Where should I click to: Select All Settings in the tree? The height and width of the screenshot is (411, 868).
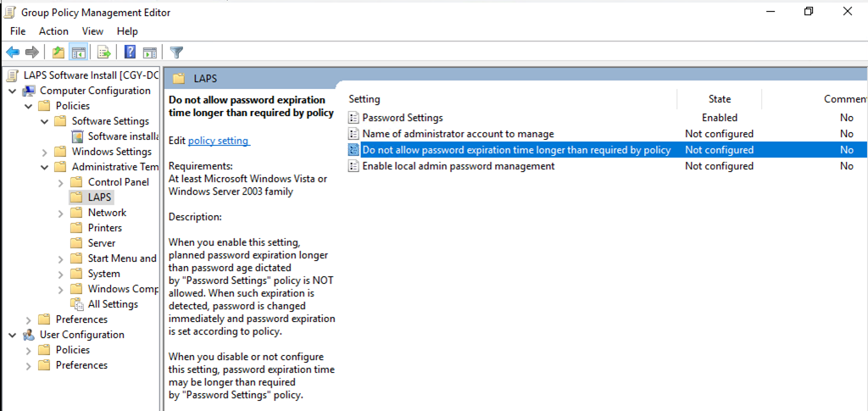coord(112,304)
